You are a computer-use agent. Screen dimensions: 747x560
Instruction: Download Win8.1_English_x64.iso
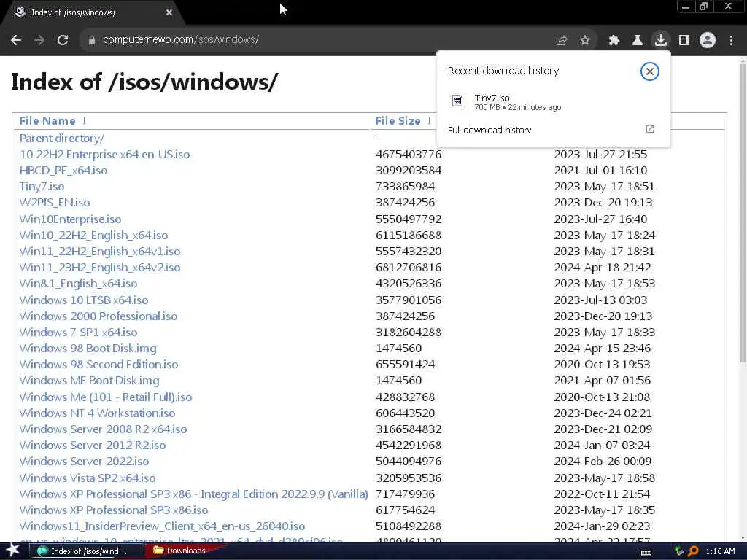(x=78, y=284)
